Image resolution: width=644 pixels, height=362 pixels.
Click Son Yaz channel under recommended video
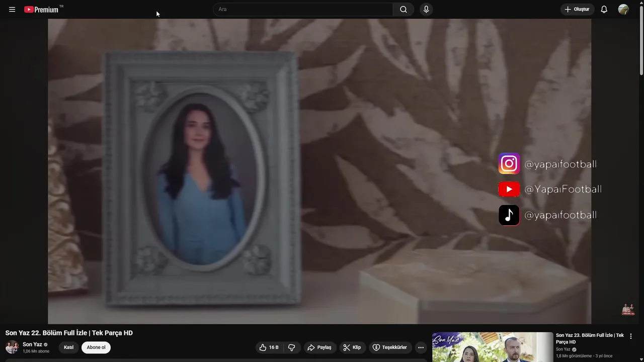coord(563,349)
